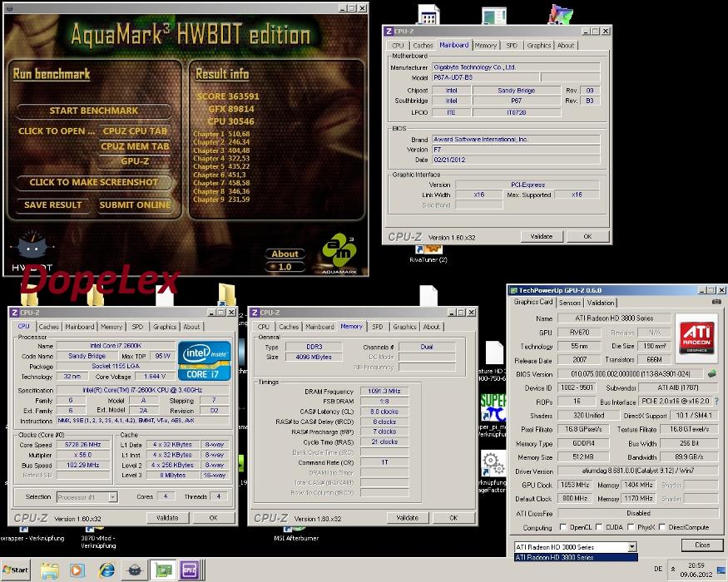Open the Processor #1 selection dropdown
The width and height of the screenshot is (728, 582).
coord(112,497)
